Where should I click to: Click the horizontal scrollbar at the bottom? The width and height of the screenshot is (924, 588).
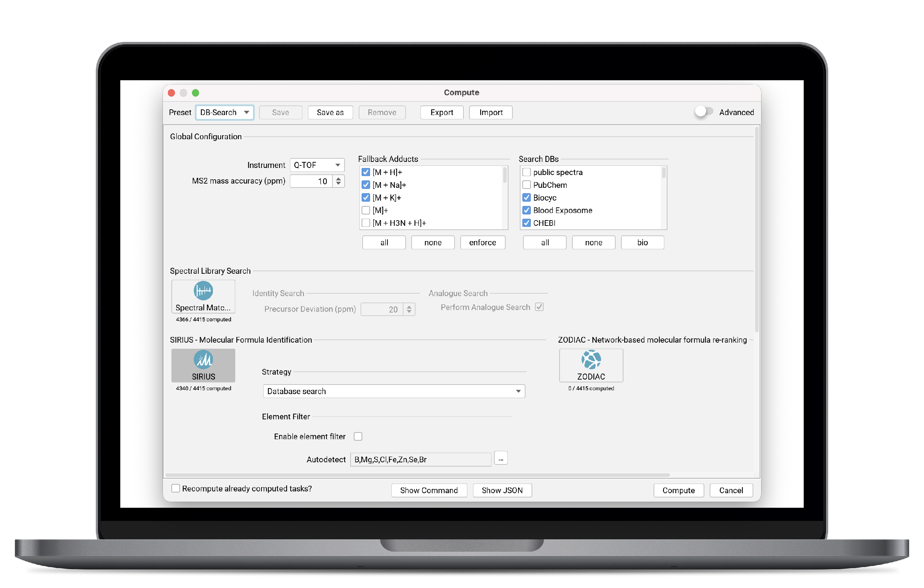pos(418,475)
